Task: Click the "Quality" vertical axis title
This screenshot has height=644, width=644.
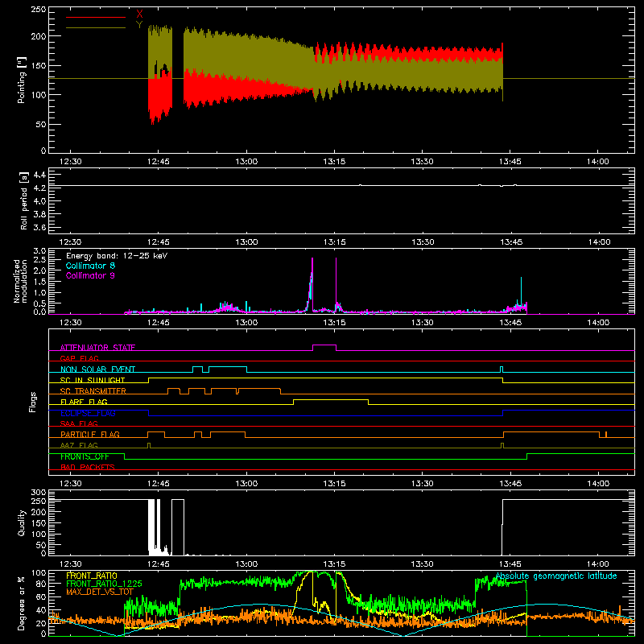Action: [x=22, y=522]
